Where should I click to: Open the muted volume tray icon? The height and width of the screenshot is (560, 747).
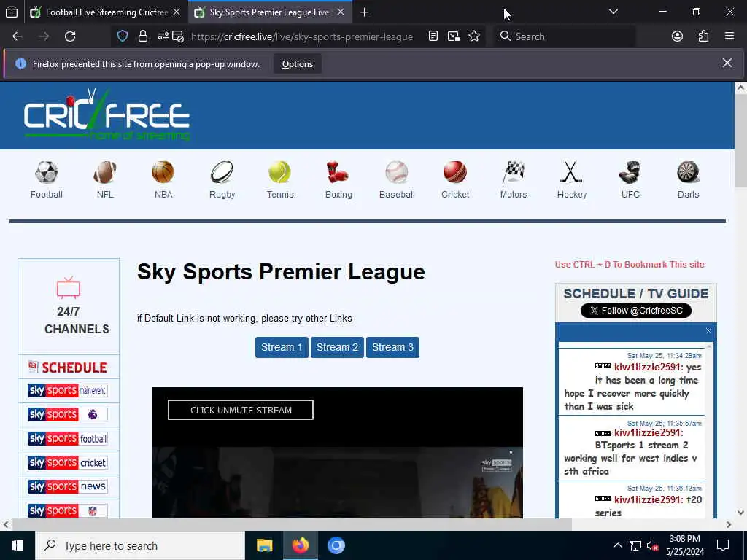click(x=653, y=545)
